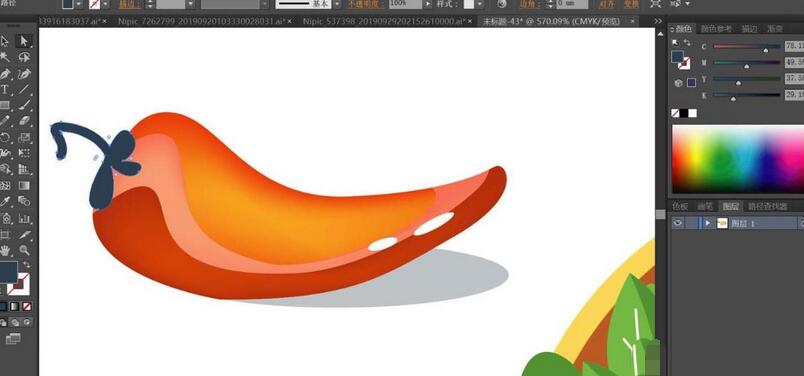Choose the black swatch in Color panel
This screenshot has width=804, height=376.
coord(684,113)
